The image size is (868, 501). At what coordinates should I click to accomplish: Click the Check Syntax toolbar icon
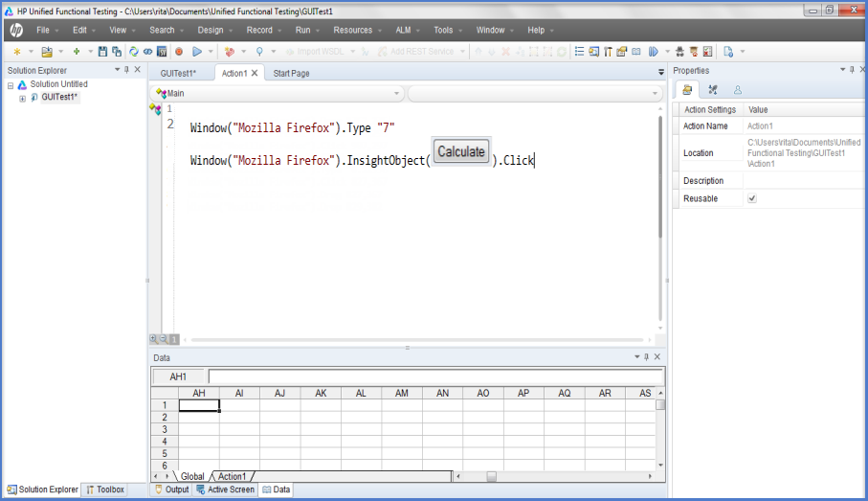pyautogui.click(x=162, y=52)
